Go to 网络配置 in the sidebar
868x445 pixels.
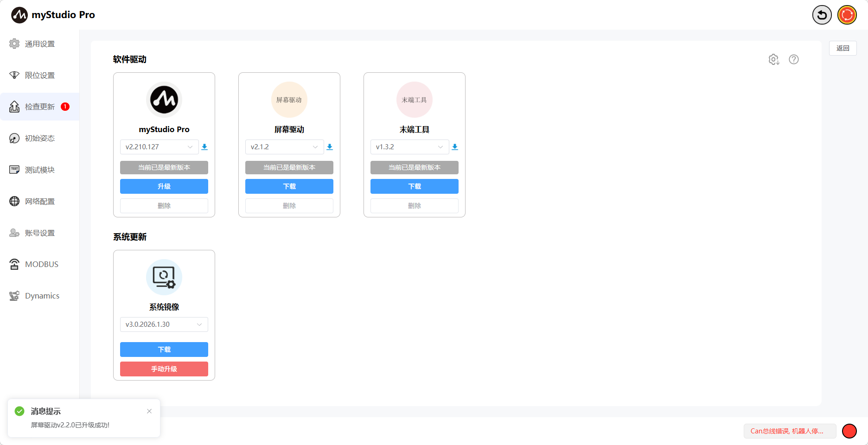coord(39,201)
